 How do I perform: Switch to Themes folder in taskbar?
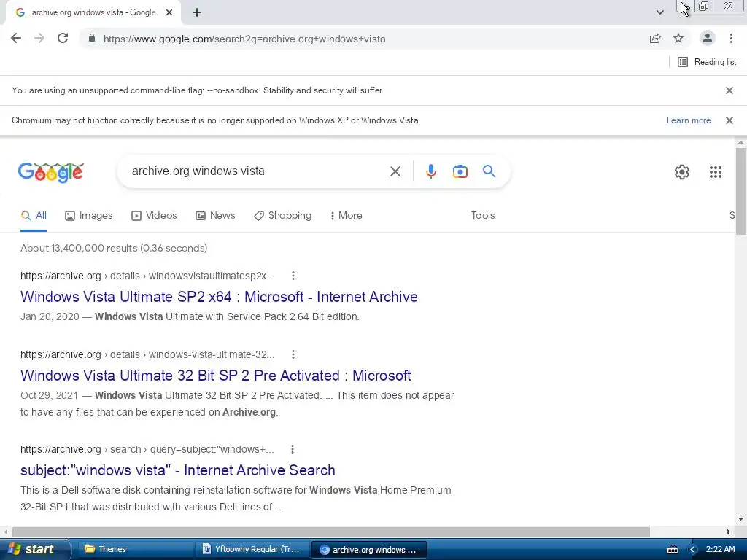point(134,549)
